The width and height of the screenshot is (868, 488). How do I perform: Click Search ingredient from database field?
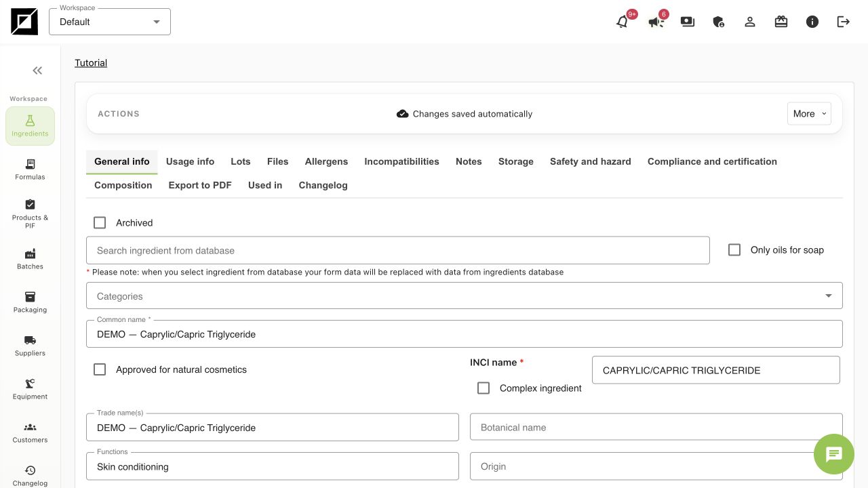[x=398, y=250]
